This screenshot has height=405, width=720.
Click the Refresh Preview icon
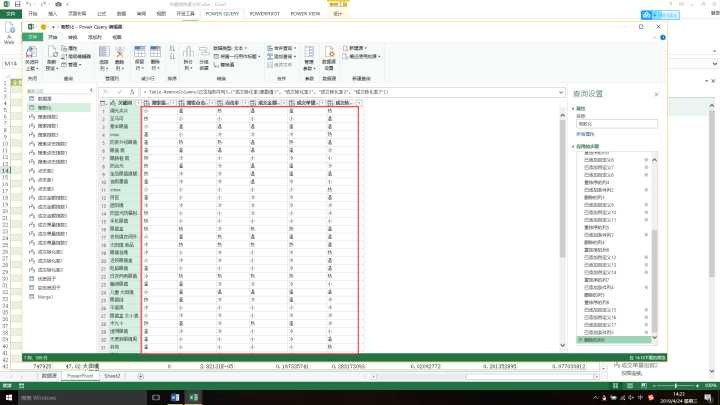pyautogui.click(x=52, y=52)
